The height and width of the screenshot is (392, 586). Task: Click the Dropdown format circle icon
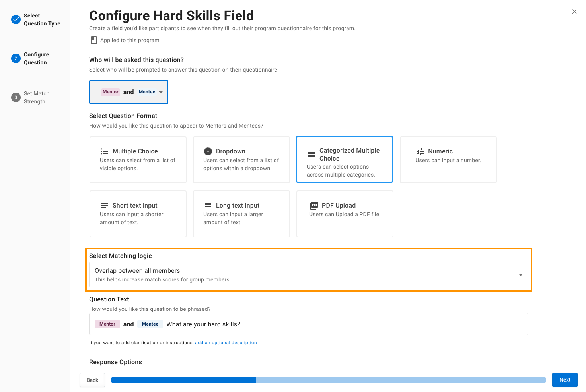click(x=208, y=151)
